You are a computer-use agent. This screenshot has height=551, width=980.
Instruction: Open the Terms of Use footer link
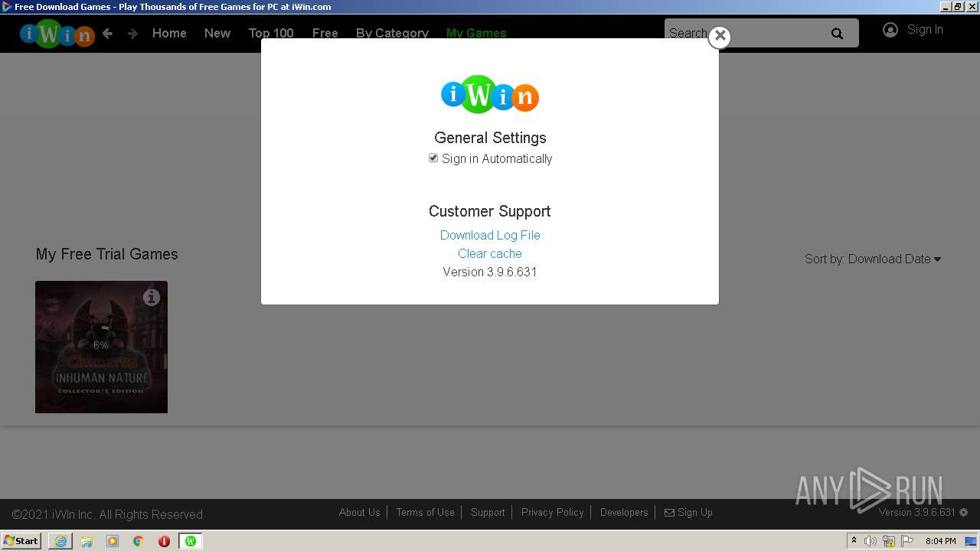[x=426, y=512]
